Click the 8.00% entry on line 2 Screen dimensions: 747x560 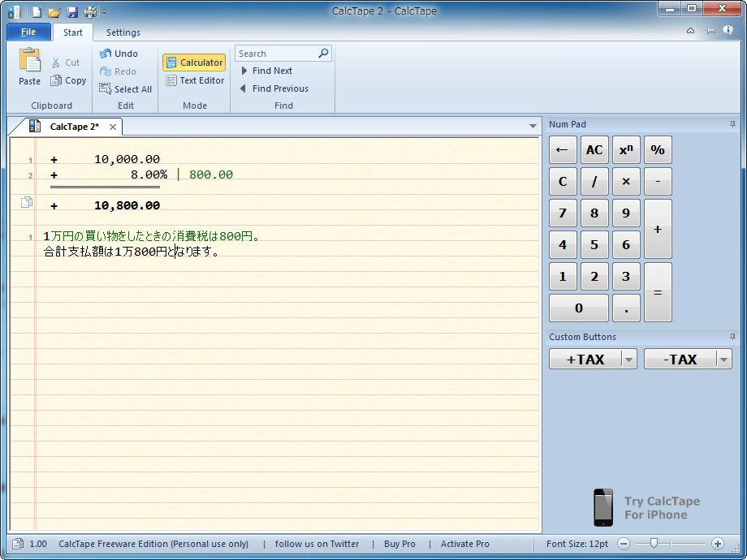[x=149, y=174]
